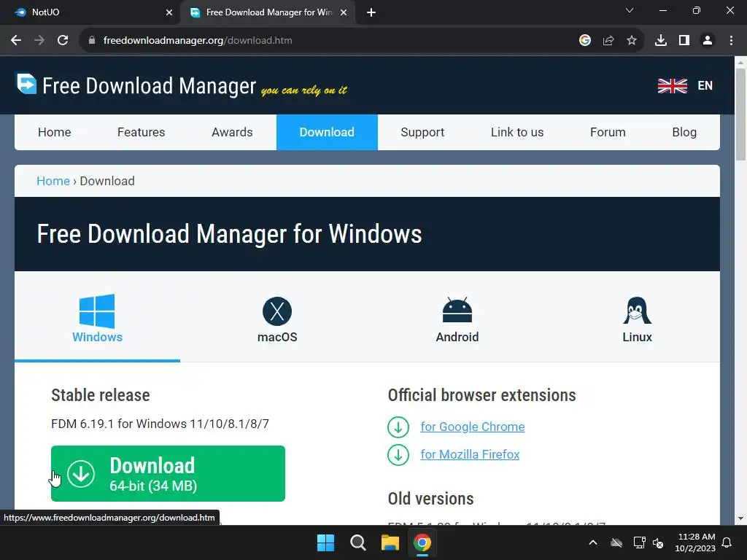Click the Home breadcrumb link
The image size is (747, 560).
(x=53, y=181)
